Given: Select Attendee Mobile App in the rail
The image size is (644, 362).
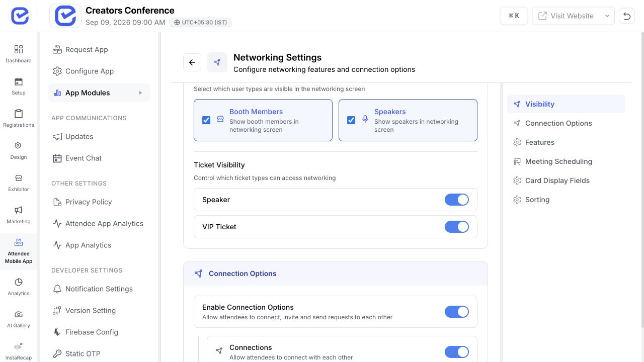Looking at the screenshot, I should coord(19,251).
